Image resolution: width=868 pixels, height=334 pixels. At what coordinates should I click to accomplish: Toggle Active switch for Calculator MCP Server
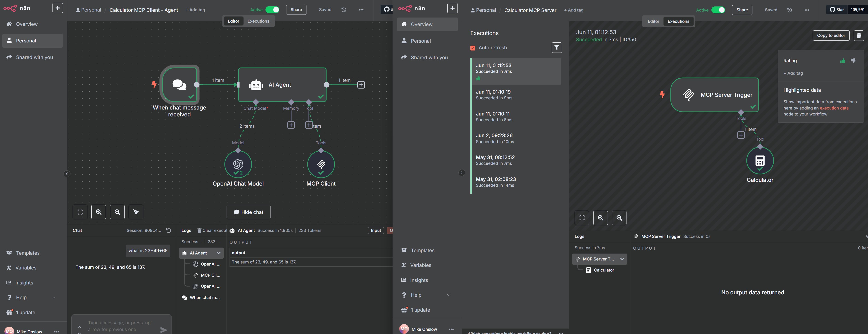tap(718, 10)
